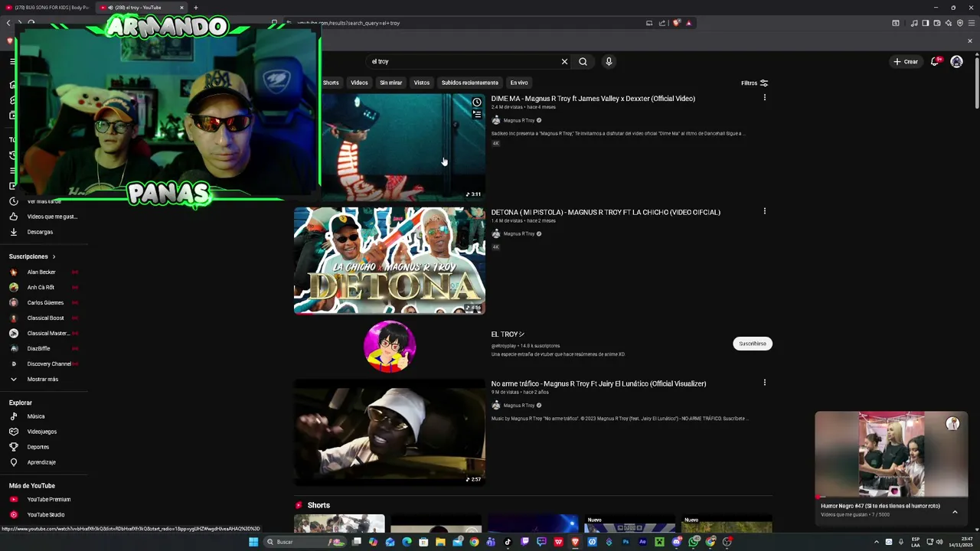Open the Filtros search filters
Screen dimensions: 980x551
754,83
